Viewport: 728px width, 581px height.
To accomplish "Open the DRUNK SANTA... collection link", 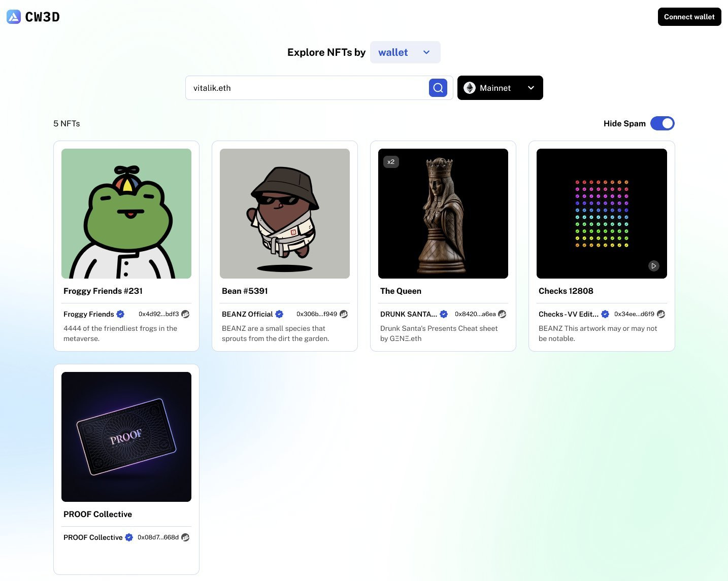I will point(409,314).
